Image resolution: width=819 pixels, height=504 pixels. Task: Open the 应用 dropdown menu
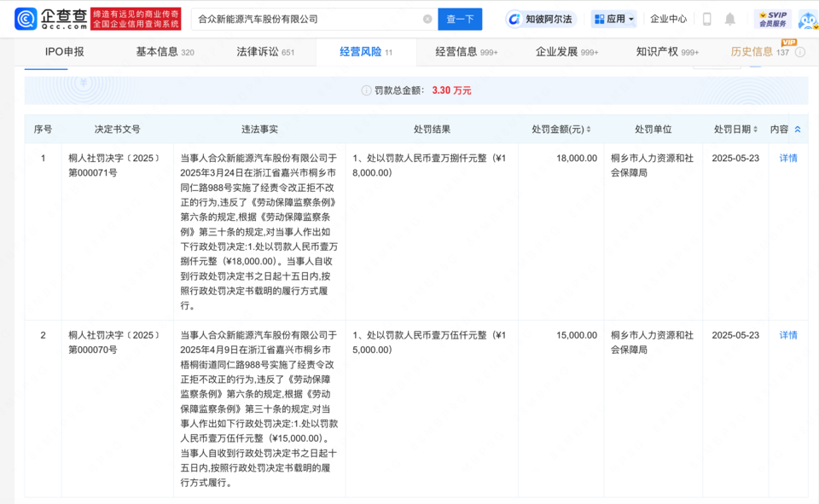coord(613,20)
